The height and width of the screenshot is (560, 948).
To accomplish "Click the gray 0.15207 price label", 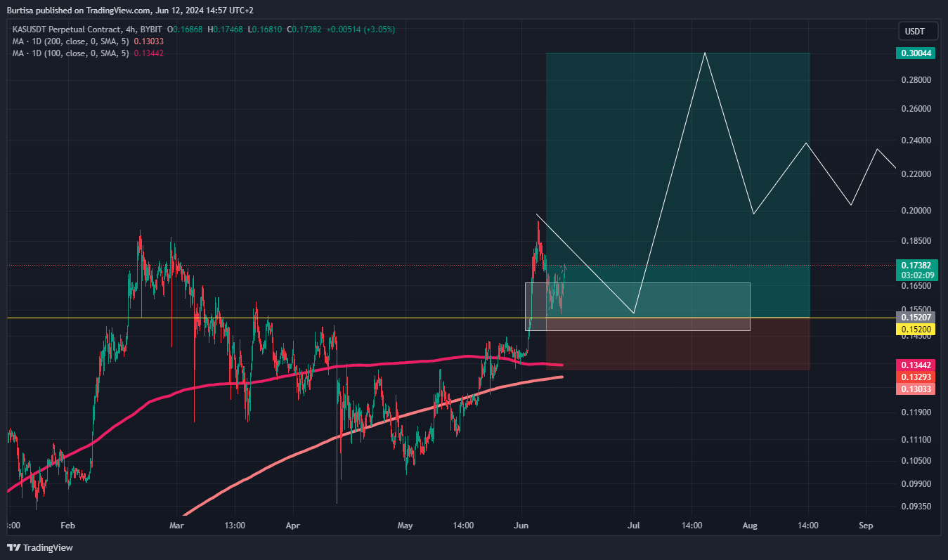I will pos(915,318).
